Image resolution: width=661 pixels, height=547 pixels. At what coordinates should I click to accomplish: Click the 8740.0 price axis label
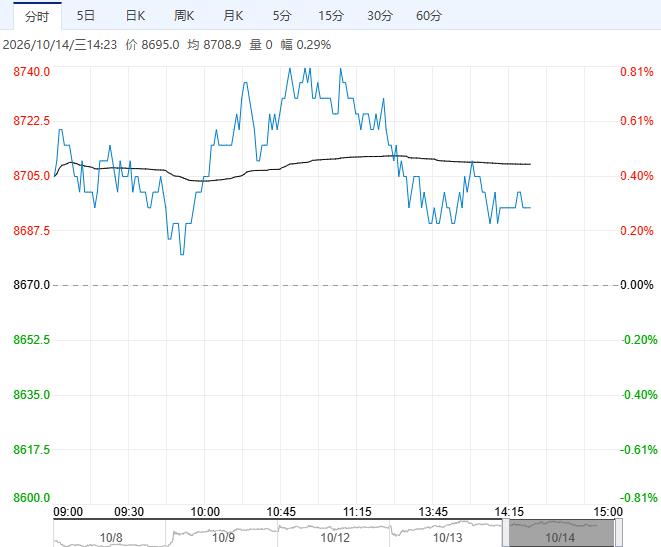31,72
